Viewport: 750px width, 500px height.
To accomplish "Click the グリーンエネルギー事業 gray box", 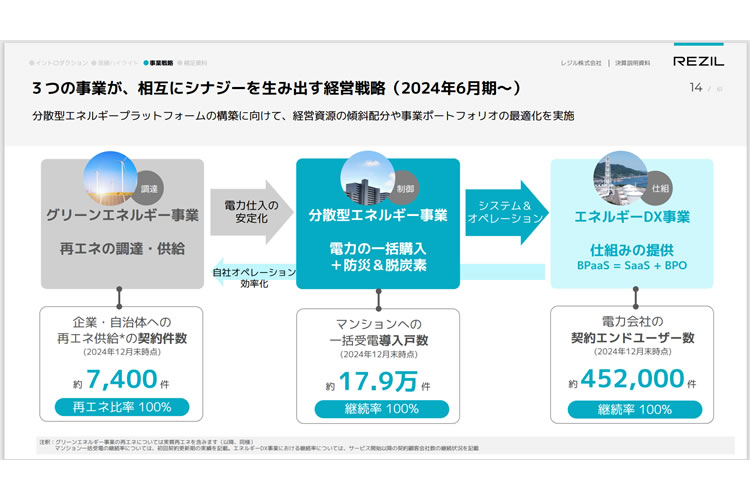I will point(122,240).
